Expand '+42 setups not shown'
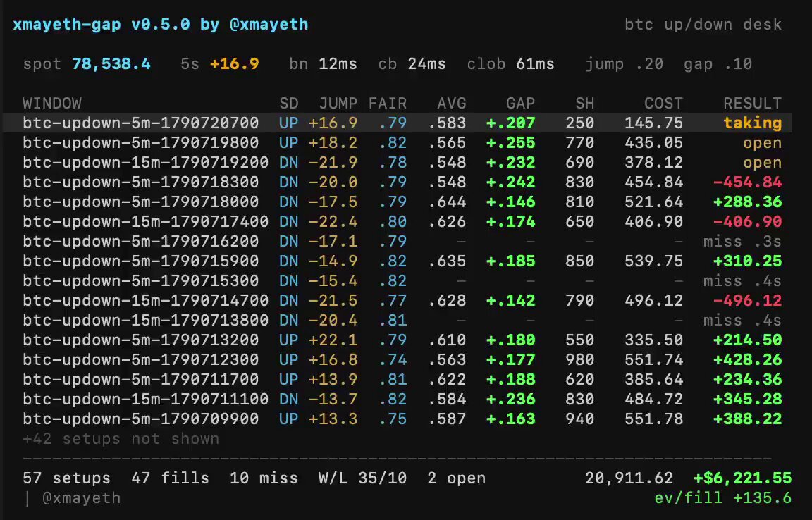 click(x=121, y=439)
